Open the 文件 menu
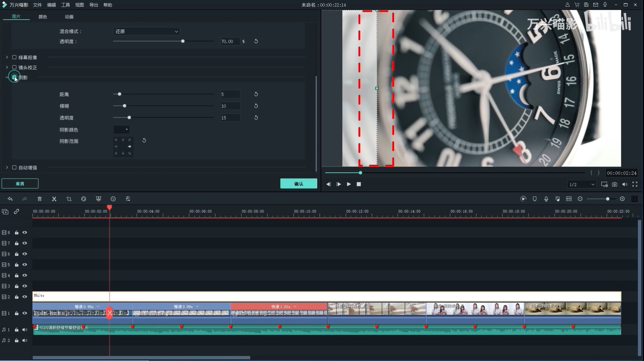Image resolution: width=644 pixels, height=361 pixels. pyautogui.click(x=37, y=5)
